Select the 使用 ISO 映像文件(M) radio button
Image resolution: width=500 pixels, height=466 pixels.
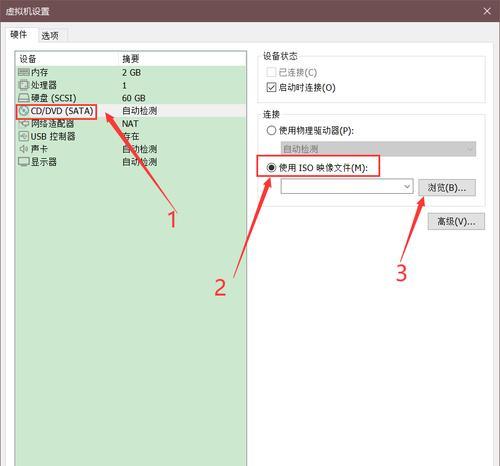pyautogui.click(x=271, y=167)
